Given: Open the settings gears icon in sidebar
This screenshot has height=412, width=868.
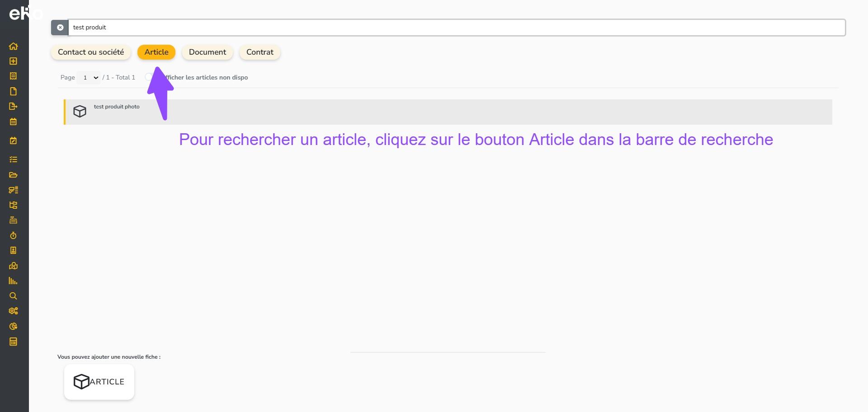Looking at the screenshot, I should coord(13,311).
